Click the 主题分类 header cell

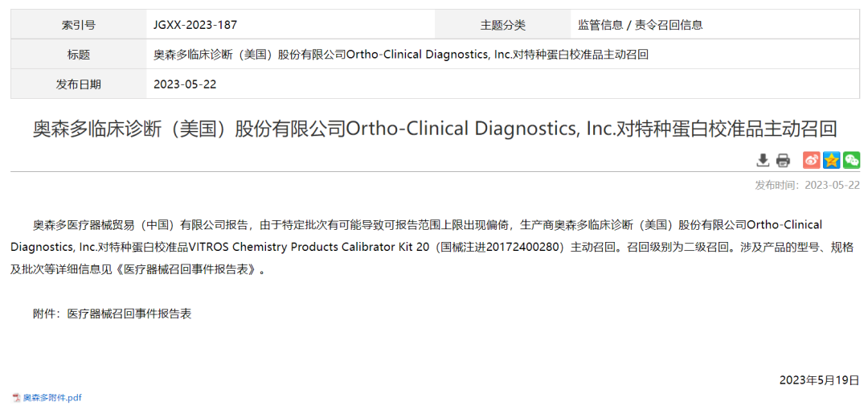pyautogui.click(x=503, y=25)
